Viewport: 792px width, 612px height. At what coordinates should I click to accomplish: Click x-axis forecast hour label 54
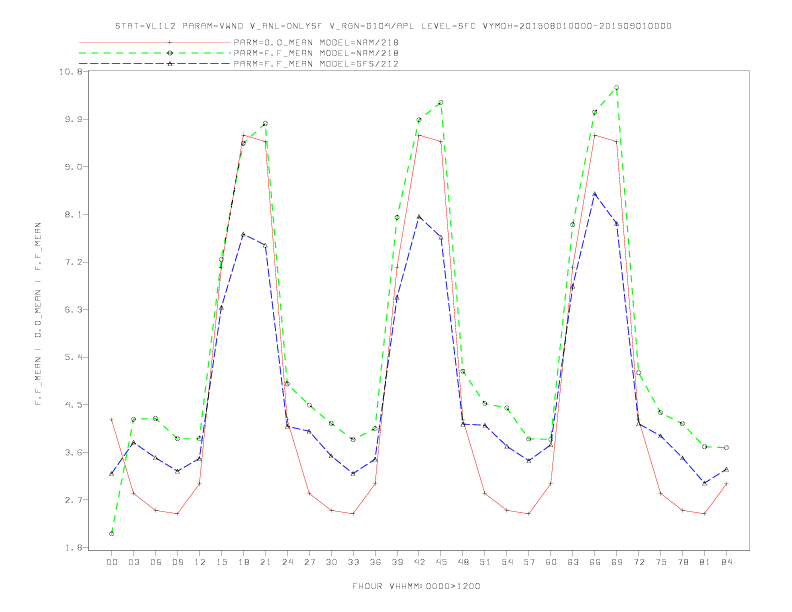coord(507,562)
